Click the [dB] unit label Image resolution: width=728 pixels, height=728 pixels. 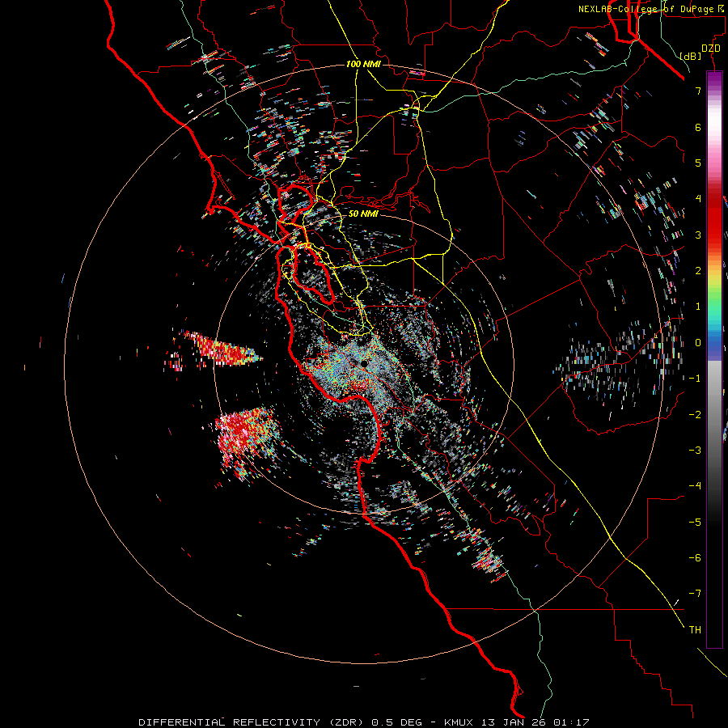coord(690,56)
